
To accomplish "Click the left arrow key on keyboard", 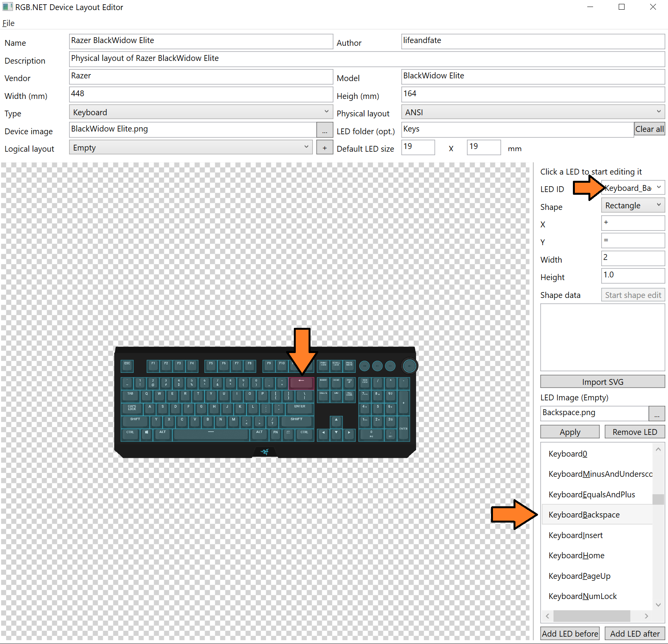I will pos(323,435).
